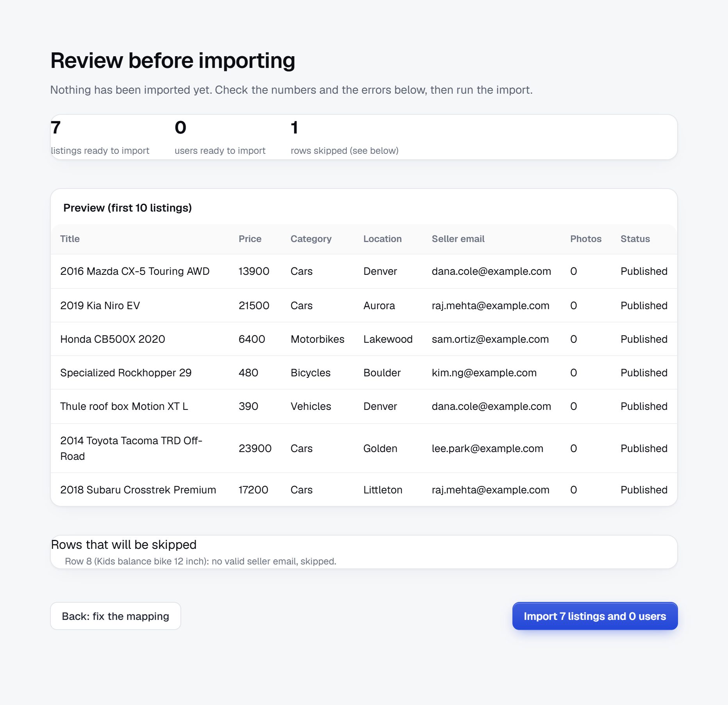Click the listings ready to import count
Image resolution: width=728 pixels, height=705 pixels.
pyautogui.click(x=56, y=128)
